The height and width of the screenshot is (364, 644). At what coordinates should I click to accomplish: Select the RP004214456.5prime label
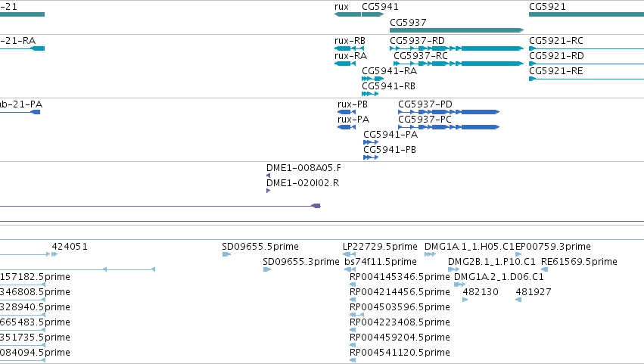400,292
